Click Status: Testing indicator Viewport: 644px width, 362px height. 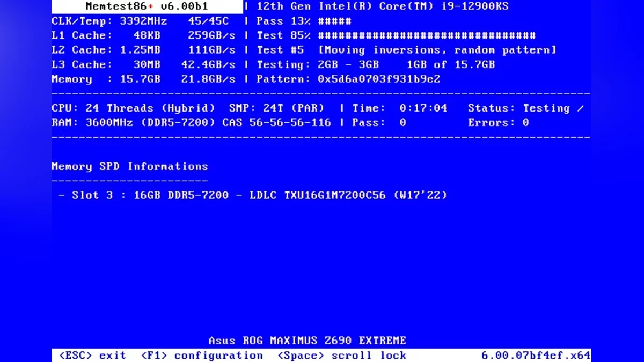[525, 108]
